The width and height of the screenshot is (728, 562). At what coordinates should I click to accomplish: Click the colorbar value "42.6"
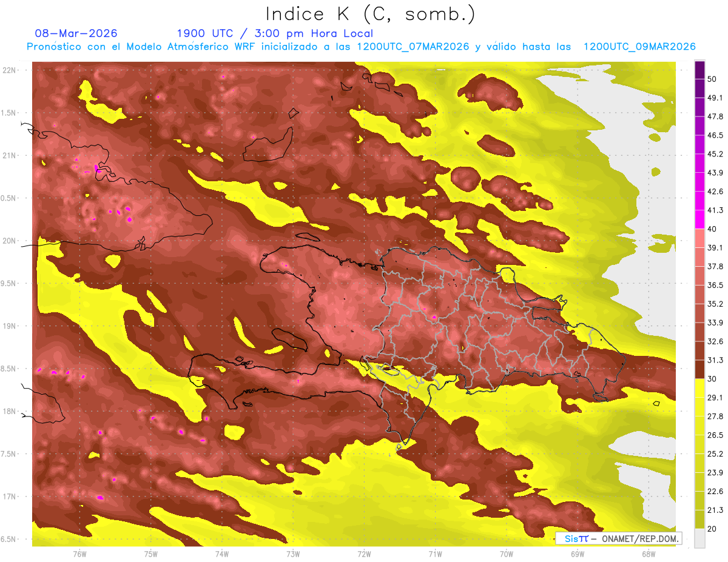tap(715, 192)
